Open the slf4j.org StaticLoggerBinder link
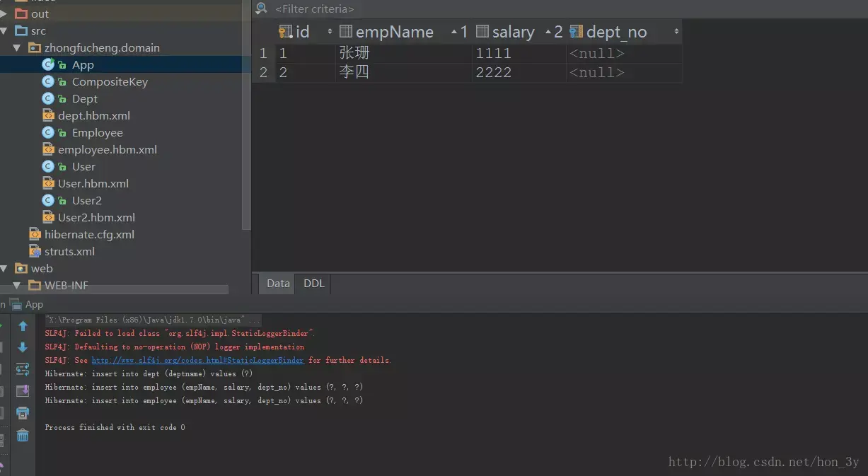The width and height of the screenshot is (868, 476). tap(198, 360)
